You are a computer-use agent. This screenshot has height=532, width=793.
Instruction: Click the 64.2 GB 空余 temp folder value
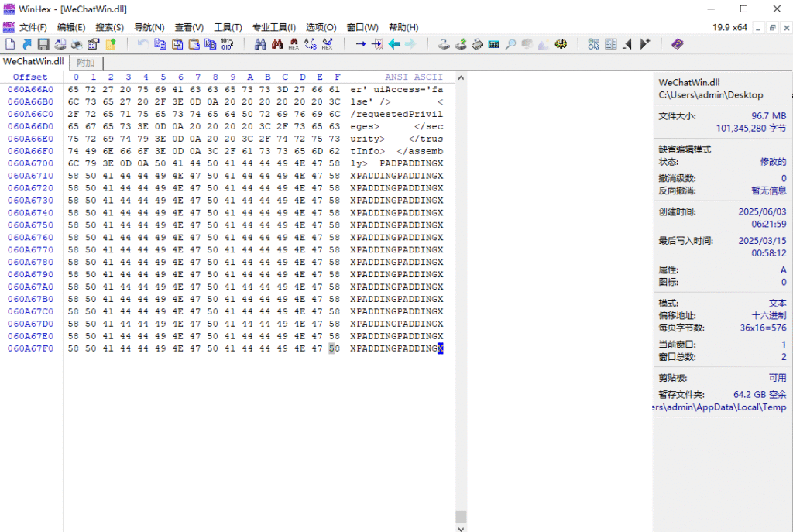(x=760, y=394)
